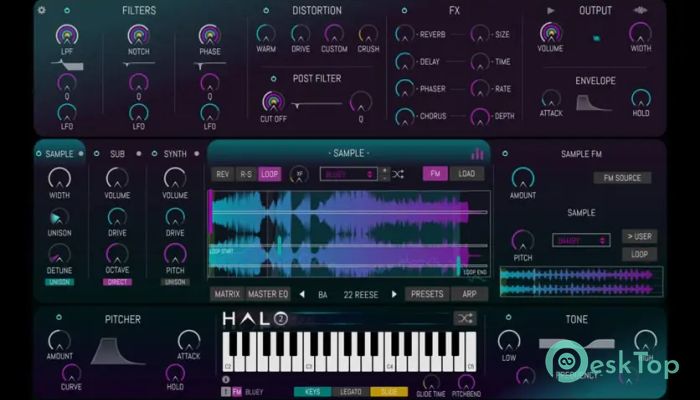Click the info icon below the keyboard
The width and height of the screenshot is (700, 400).
(225, 379)
